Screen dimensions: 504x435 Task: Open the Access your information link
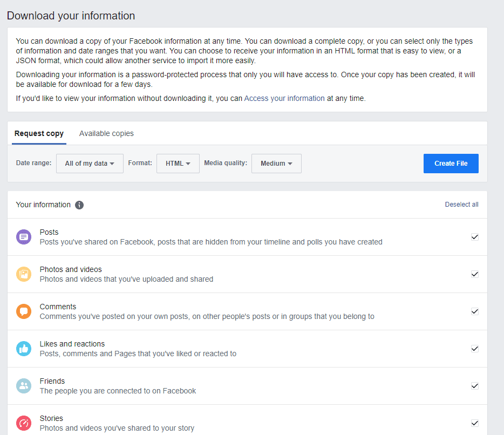coord(284,98)
